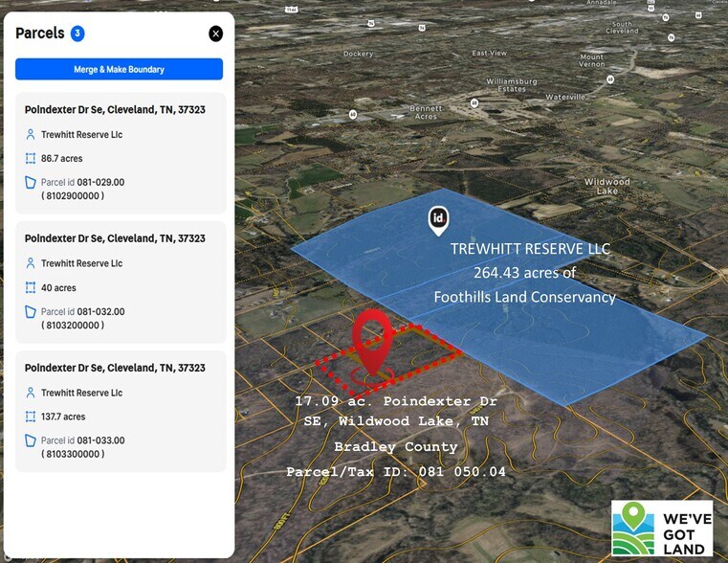
Task: Click the Parcels panel heading
Action: pyautogui.click(x=40, y=34)
